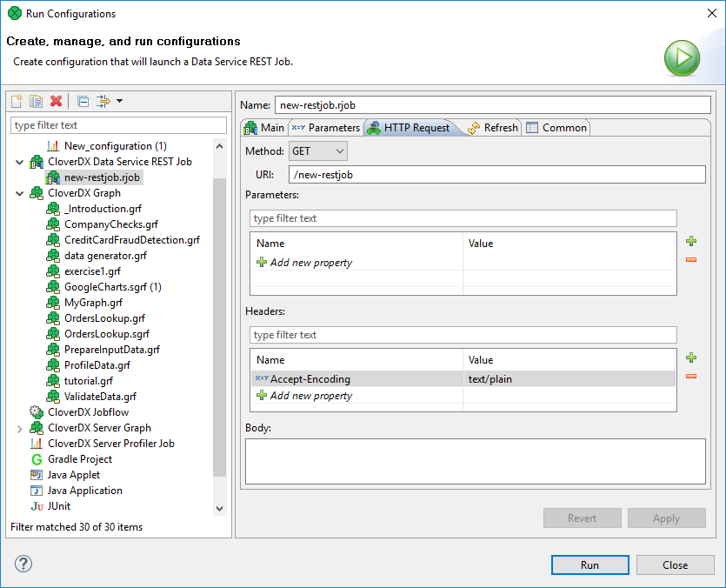
Task: Create a new launch configuration
Action: [16, 101]
